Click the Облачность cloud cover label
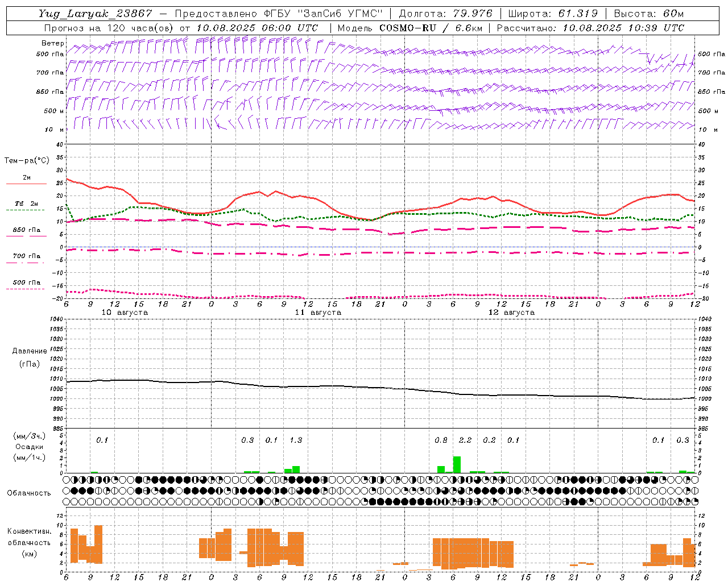 point(29,493)
